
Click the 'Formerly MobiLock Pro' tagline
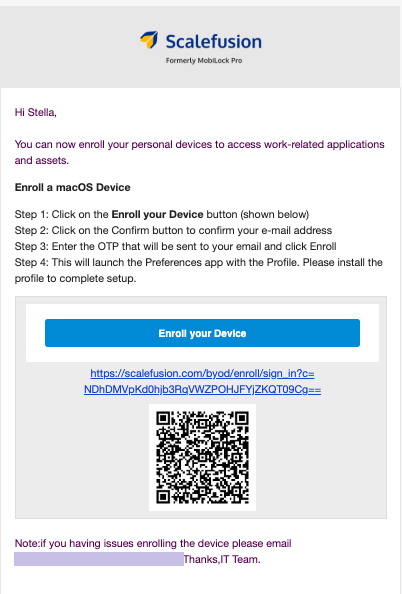[204, 61]
